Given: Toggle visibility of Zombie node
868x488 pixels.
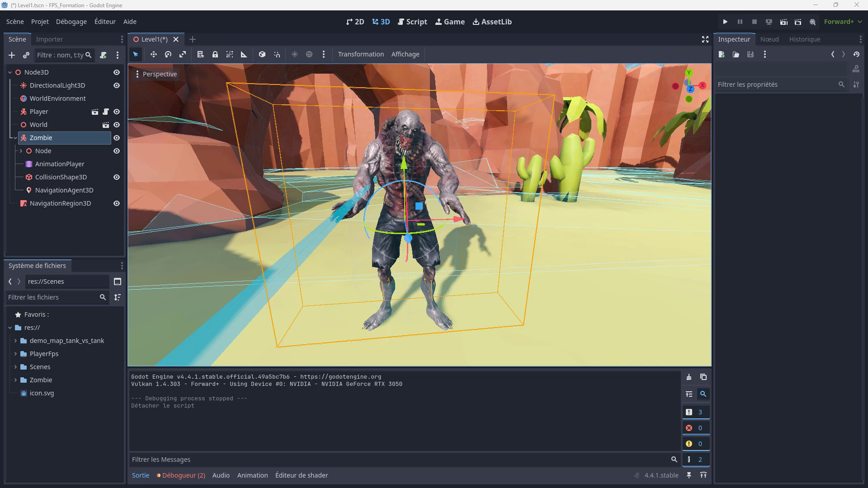Looking at the screenshot, I should [x=117, y=138].
